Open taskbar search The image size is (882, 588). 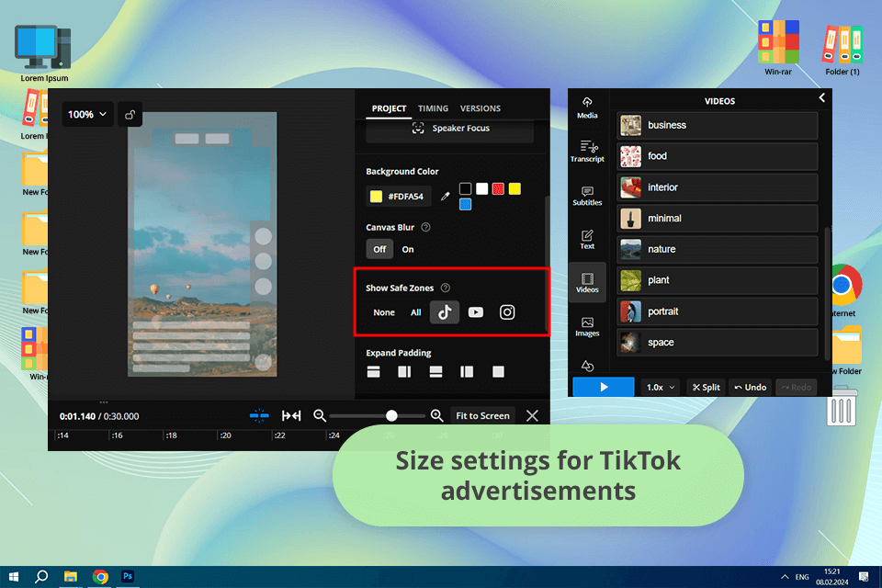(41, 577)
